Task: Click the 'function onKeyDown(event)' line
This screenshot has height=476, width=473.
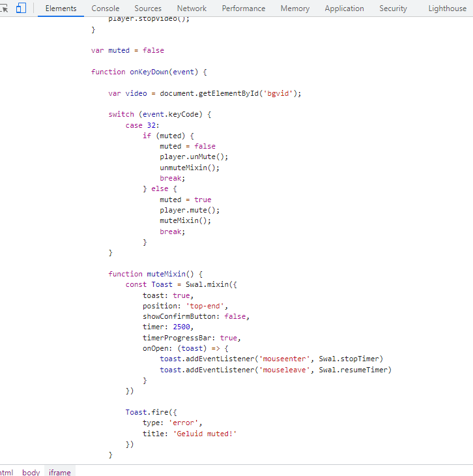Action: 149,72
